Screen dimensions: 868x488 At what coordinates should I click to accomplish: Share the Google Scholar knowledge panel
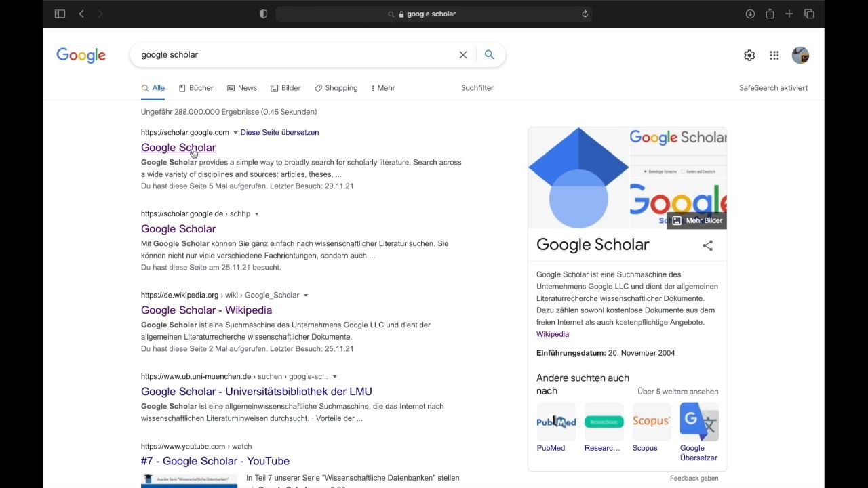tap(707, 245)
